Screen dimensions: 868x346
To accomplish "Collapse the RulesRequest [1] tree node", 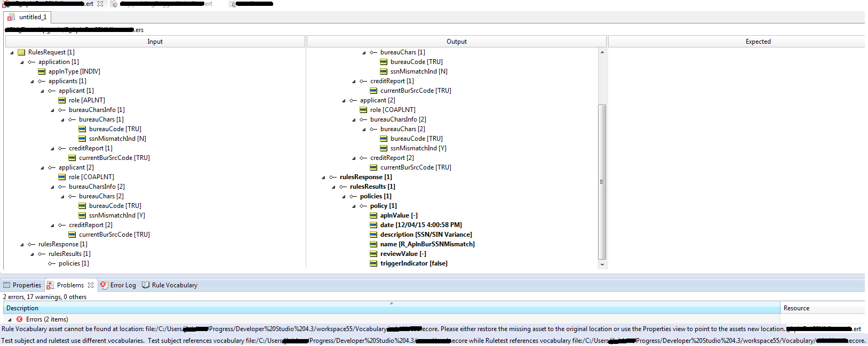I will (12, 53).
